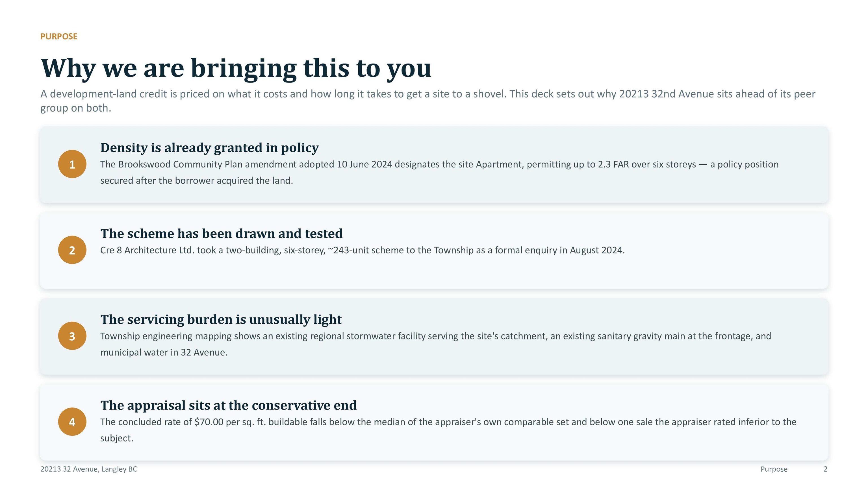Select 'The servicing burden is unusually light' heading

(221, 320)
